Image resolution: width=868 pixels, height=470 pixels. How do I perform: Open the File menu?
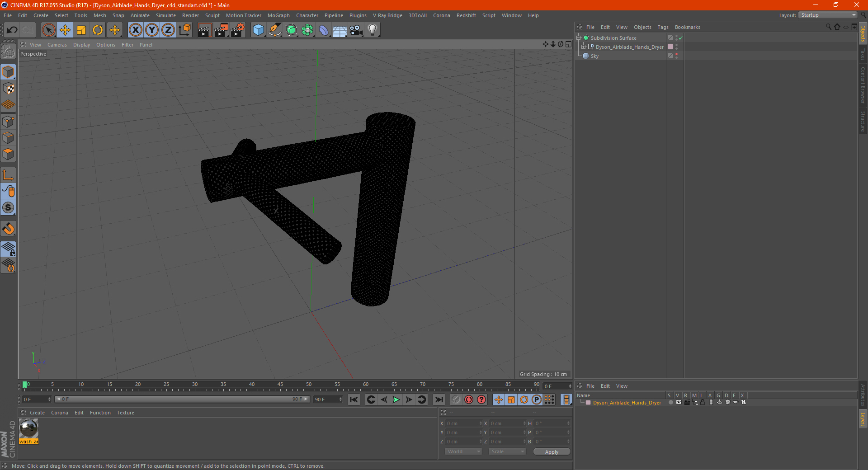(x=8, y=15)
